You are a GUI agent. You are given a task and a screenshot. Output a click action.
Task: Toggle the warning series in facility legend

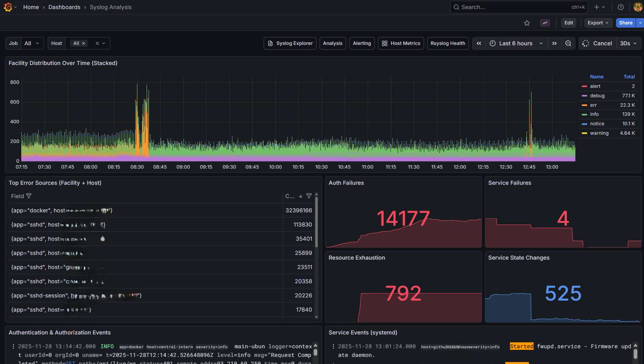599,133
